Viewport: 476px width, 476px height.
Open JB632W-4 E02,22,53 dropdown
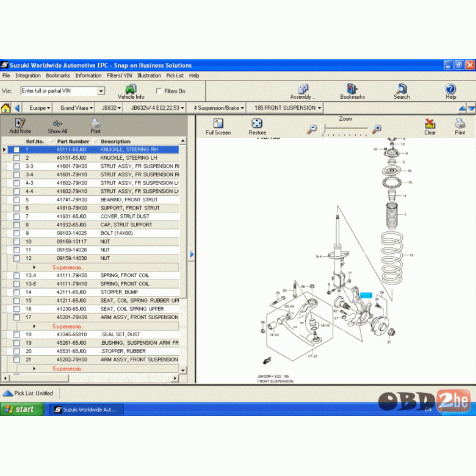[157, 108]
